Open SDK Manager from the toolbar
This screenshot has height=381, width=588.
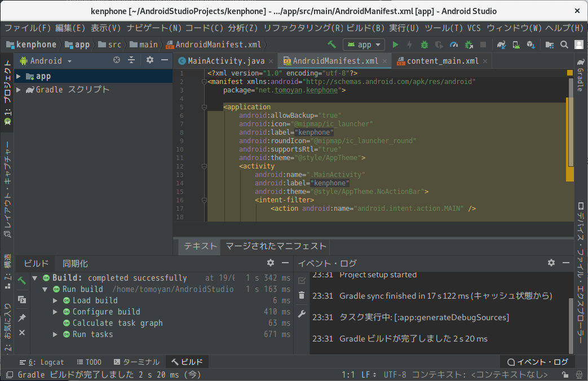pos(530,45)
